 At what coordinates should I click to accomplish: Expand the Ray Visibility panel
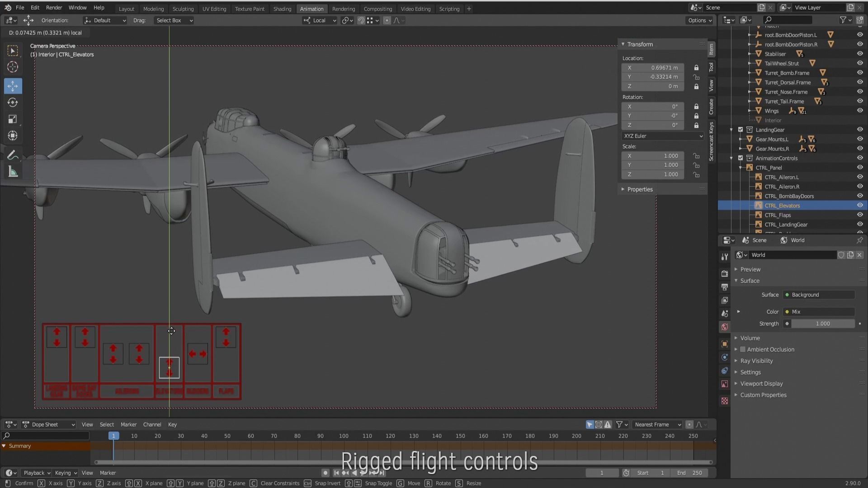point(756,361)
